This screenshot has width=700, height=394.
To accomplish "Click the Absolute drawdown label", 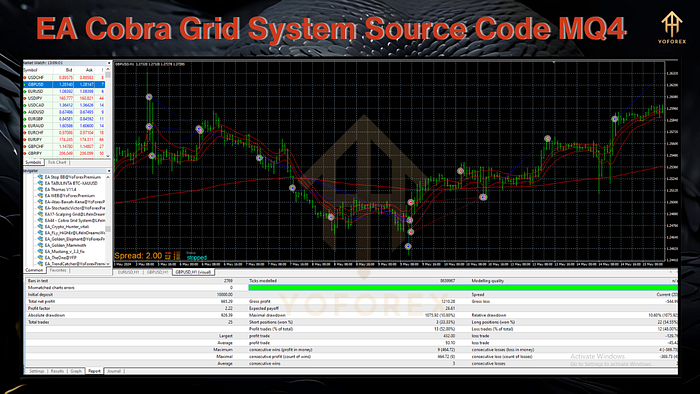I will 46,315.
